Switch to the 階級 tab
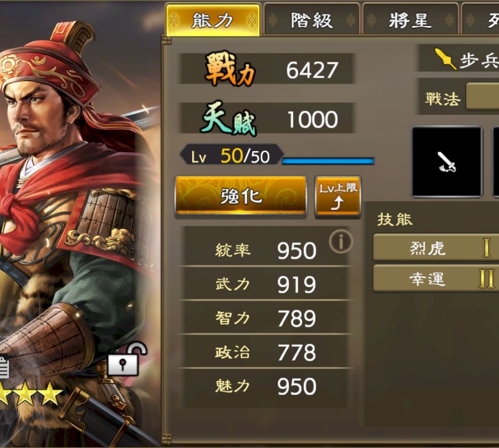 [311, 19]
